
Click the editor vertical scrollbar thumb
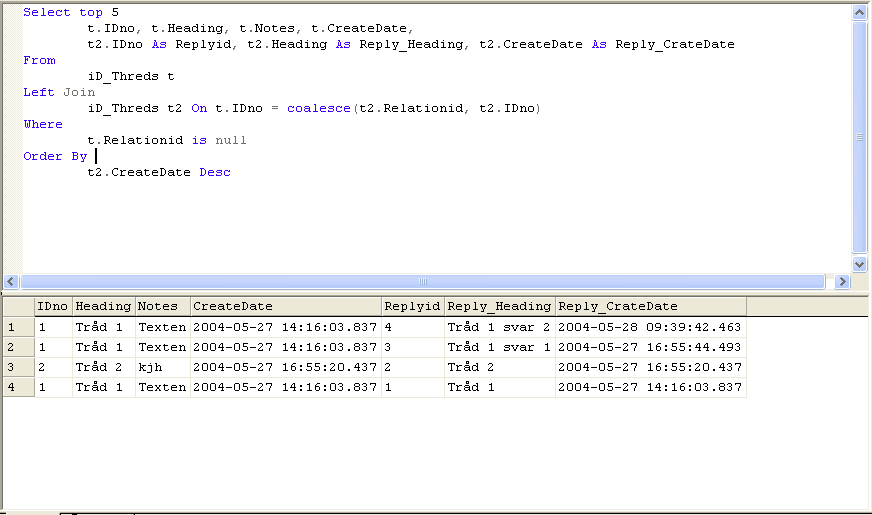pyautogui.click(x=859, y=137)
